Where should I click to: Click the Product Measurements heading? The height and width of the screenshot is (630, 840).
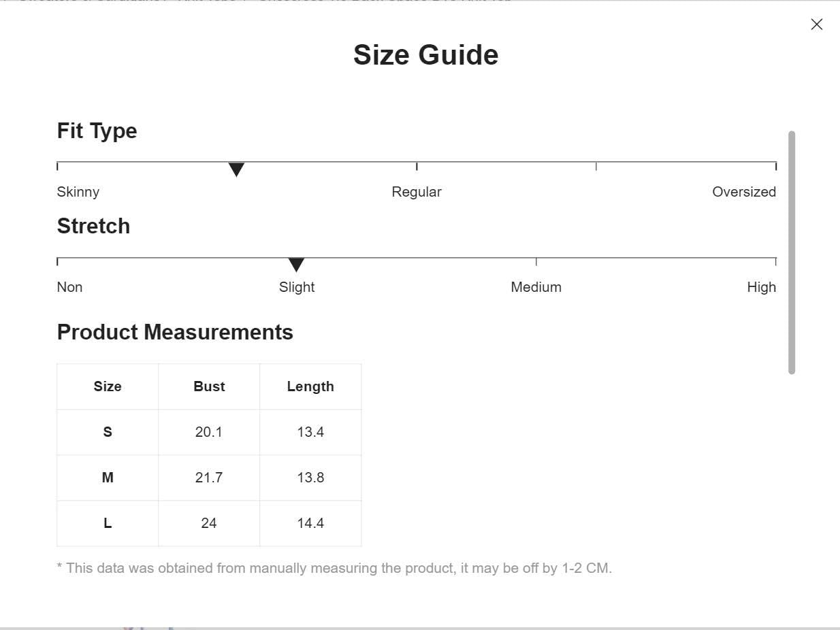point(175,332)
